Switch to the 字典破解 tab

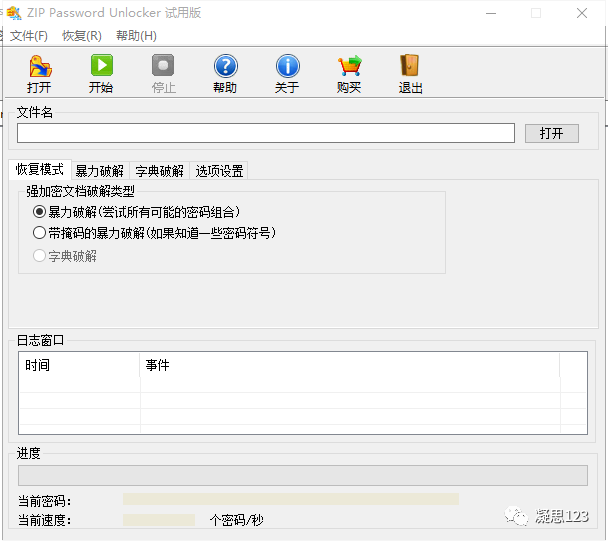(x=160, y=171)
